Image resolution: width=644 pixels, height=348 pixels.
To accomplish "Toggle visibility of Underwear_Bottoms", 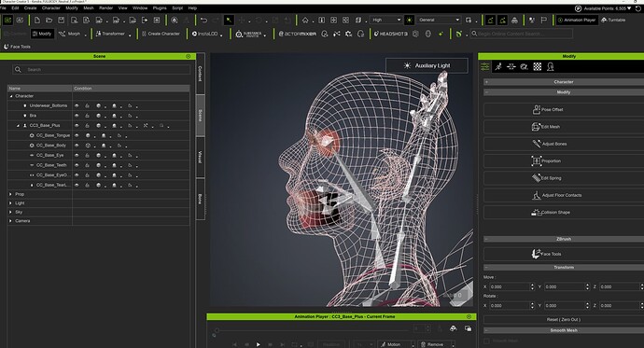I will tap(77, 105).
